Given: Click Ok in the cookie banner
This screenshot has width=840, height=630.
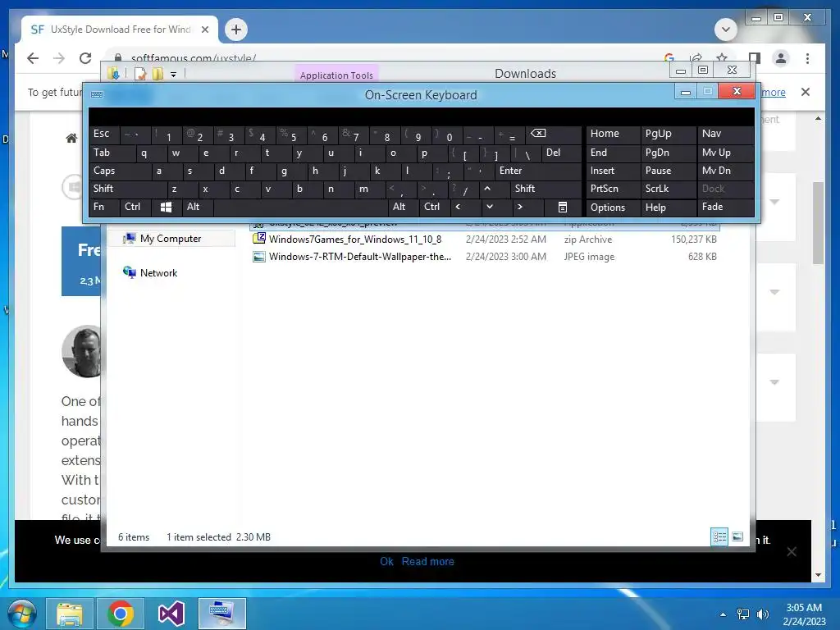Looking at the screenshot, I should tap(387, 561).
